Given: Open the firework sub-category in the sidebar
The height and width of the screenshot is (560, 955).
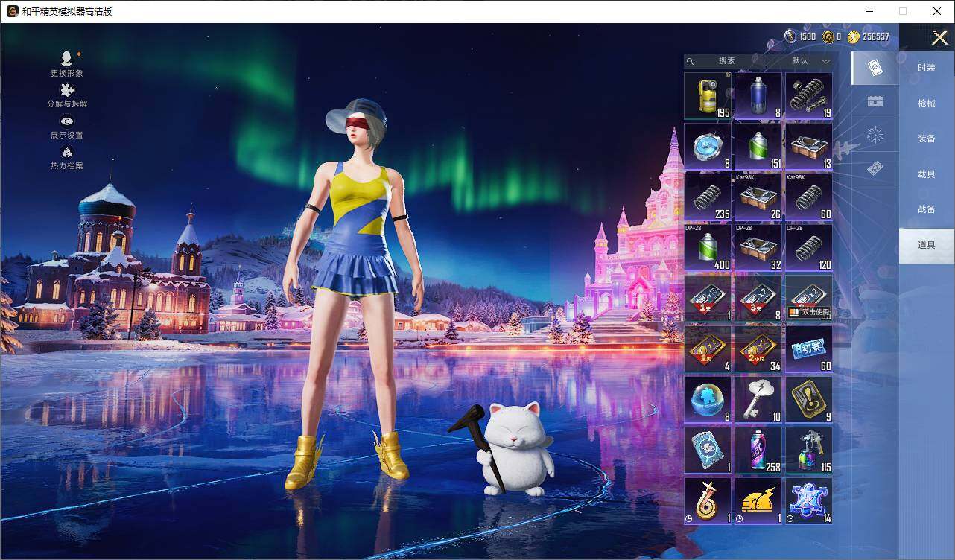Looking at the screenshot, I should point(875,135).
